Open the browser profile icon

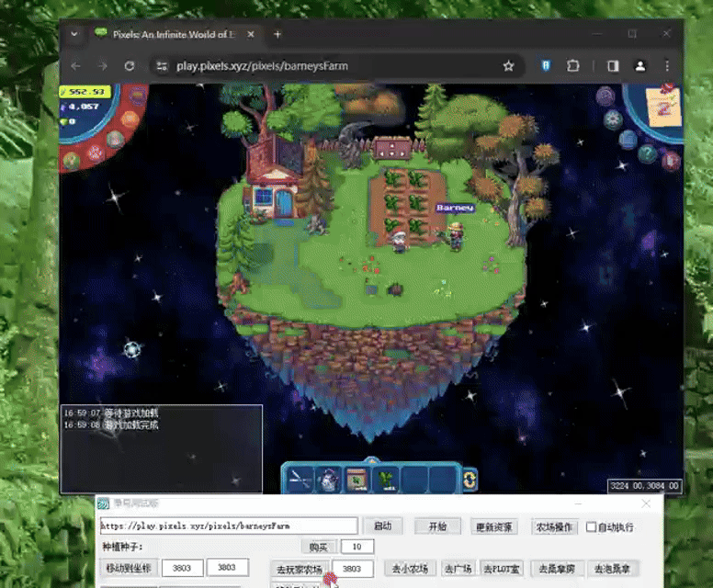coord(640,66)
